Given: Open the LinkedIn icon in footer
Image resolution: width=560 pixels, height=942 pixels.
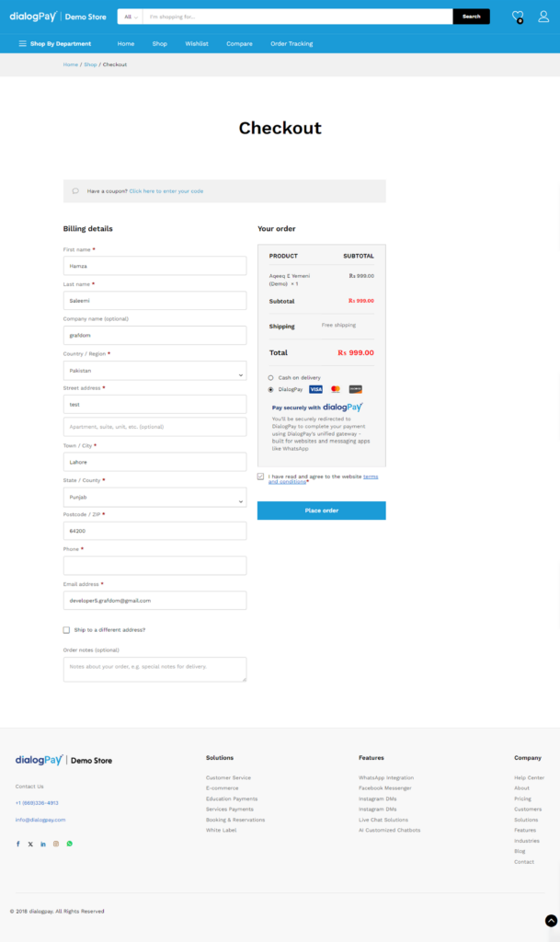Looking at the screenshot, I should (43, 844).
